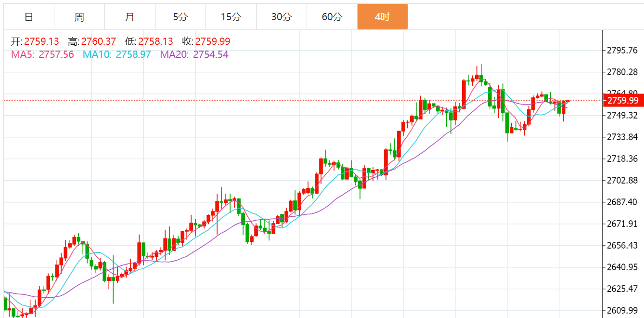The width and height of the screenshot is (644, 318).
Task: Switch to the 5分 interval tab
Action: [180, 17]
